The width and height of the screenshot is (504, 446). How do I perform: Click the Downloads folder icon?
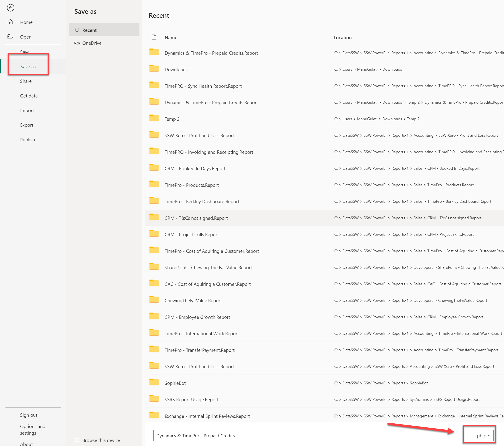point(154,69)
